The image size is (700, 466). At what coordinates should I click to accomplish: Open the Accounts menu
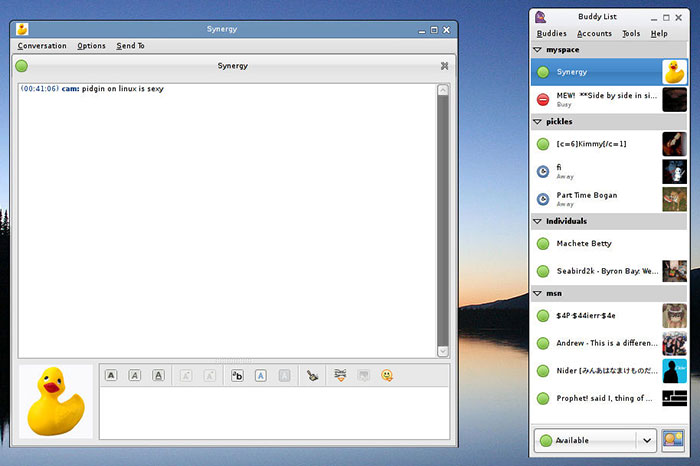[594, 33]
